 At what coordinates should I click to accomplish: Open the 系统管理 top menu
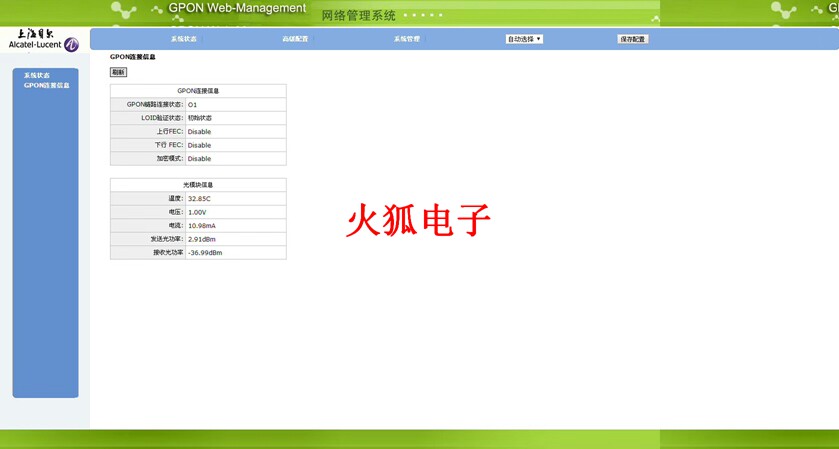(x=407, y=39)
